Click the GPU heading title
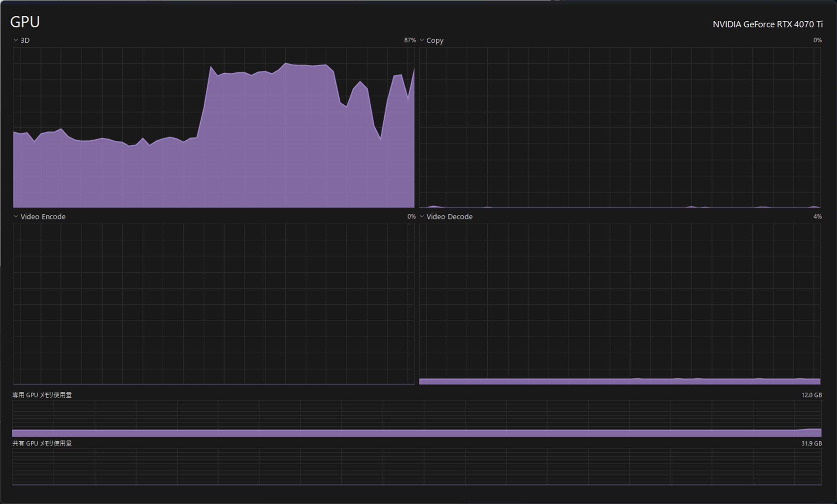 click(25, 22)
